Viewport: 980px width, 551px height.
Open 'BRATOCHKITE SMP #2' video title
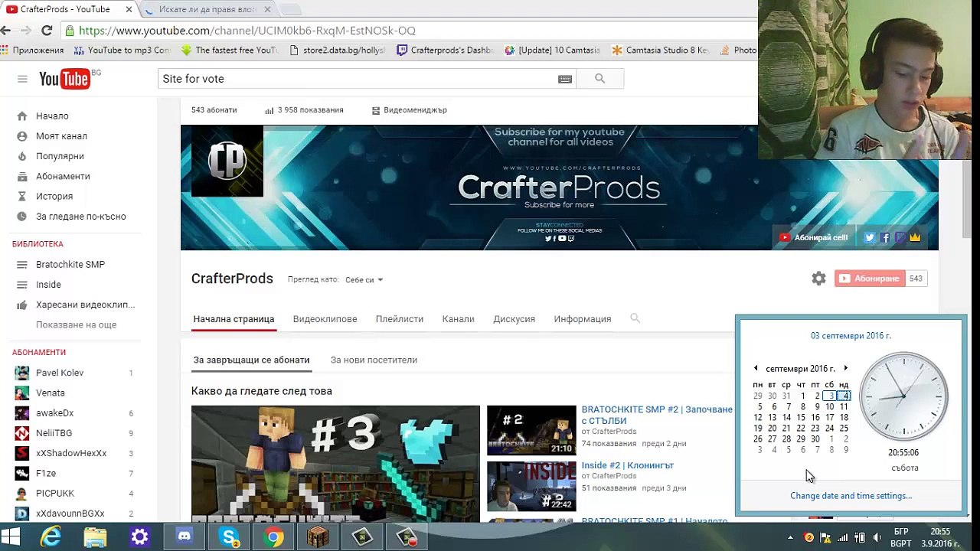[657, 415]
